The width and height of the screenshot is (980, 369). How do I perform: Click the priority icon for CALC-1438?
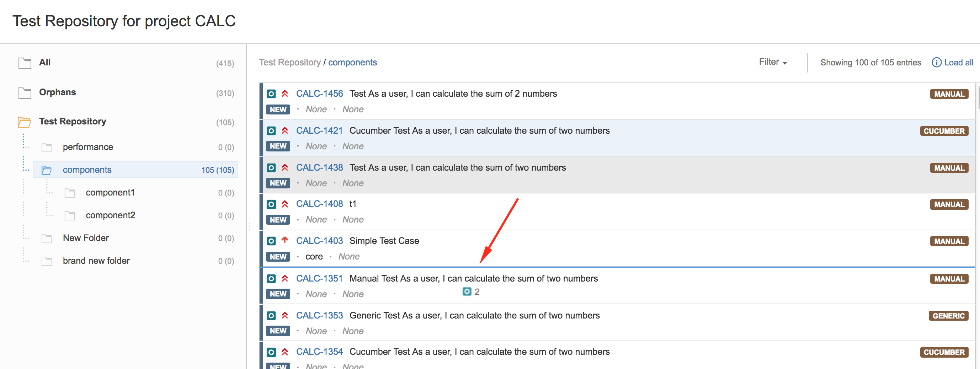284,167
